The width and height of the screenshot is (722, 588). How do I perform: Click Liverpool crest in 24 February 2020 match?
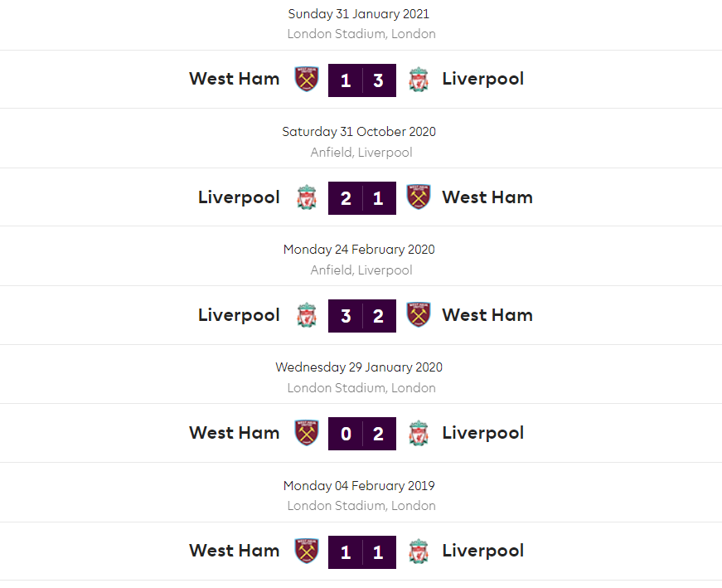307,315
